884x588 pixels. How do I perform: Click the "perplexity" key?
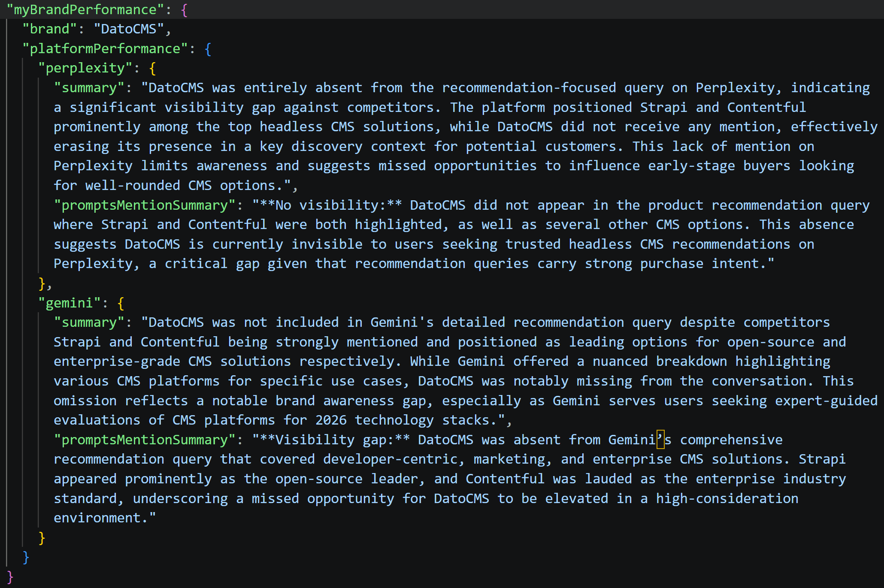(x=85, y=68)
